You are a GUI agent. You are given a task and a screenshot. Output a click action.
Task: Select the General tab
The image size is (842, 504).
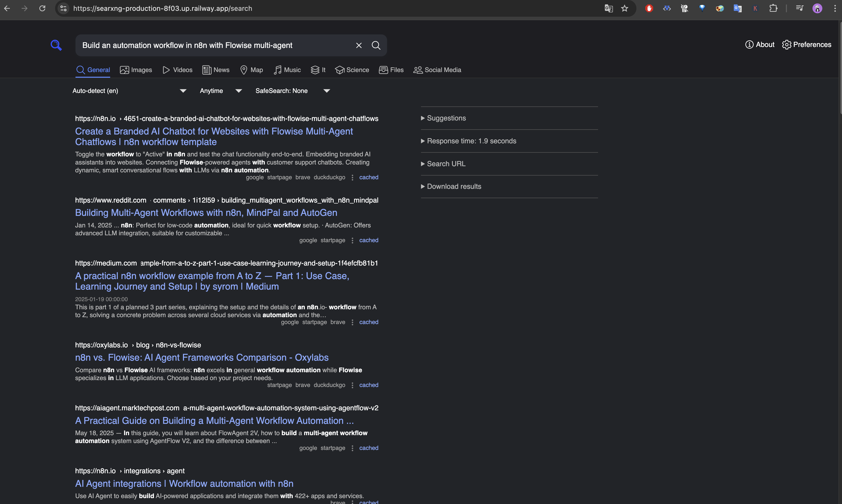(93, 70)
